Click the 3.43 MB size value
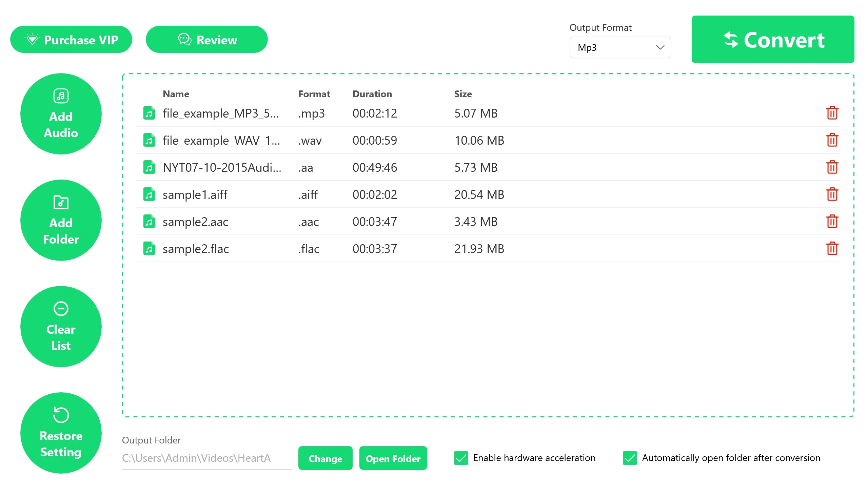The image size is (868, 498). 476,222
